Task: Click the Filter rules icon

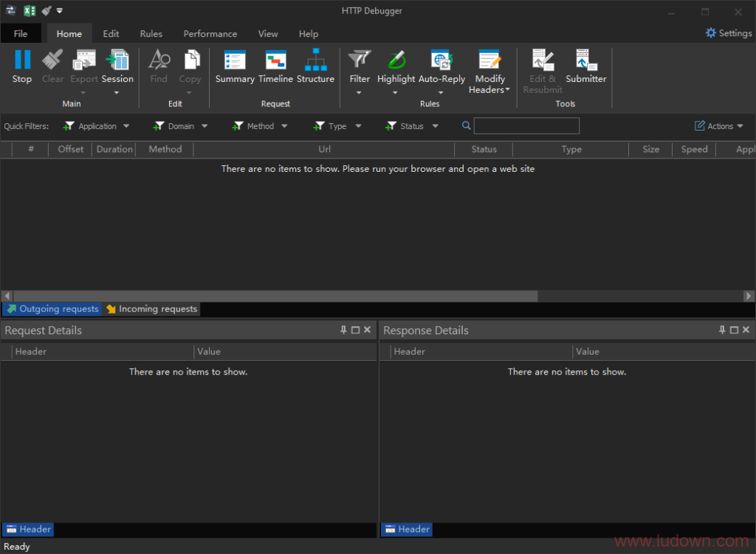Action: coord(360,60)
